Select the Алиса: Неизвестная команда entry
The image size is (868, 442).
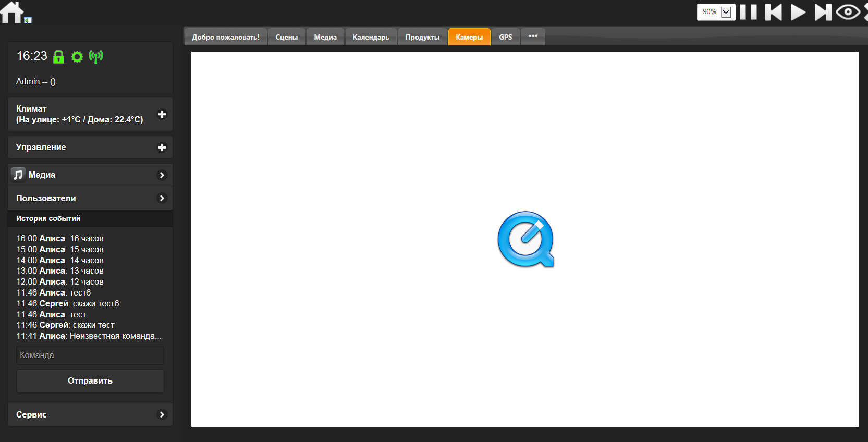(89, 336)
